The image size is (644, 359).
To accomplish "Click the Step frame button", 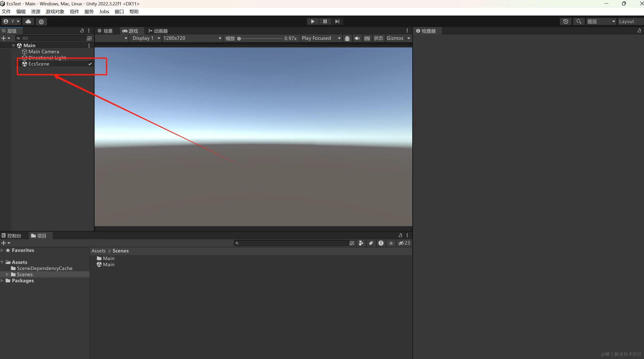I will coord(337,21).
